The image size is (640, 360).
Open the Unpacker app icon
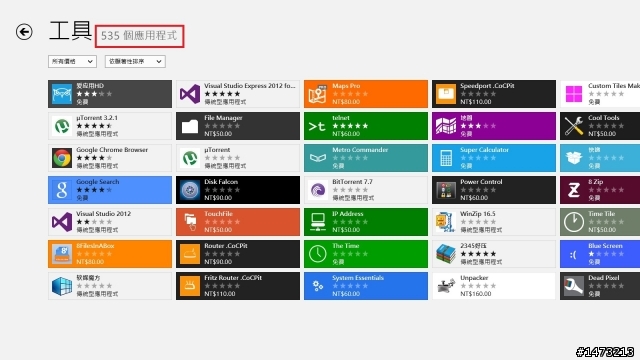tap(446, 286)
